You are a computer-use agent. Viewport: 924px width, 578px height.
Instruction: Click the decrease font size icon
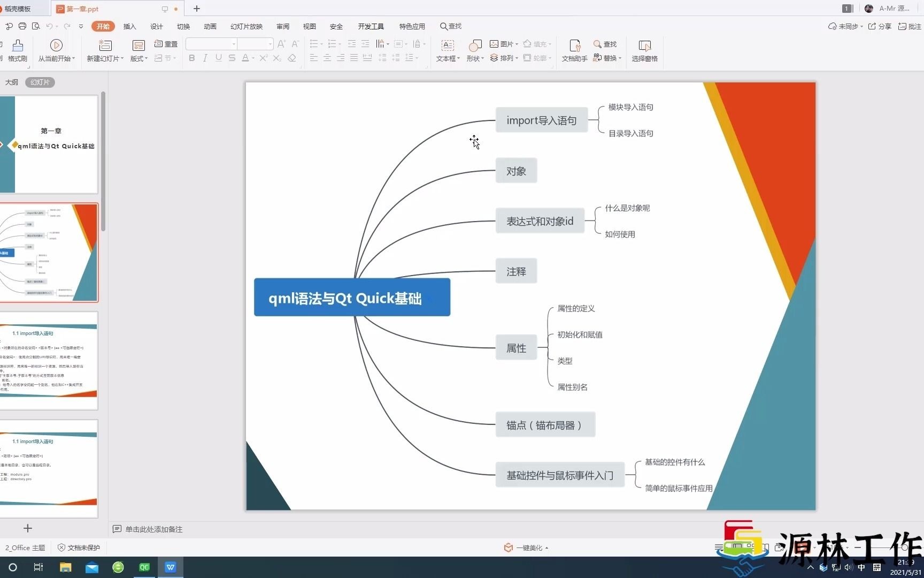click(x=295, y=44)
